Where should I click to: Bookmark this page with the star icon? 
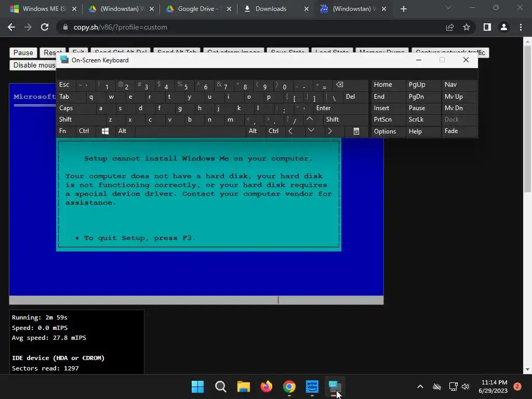click(x=467, y=27)
